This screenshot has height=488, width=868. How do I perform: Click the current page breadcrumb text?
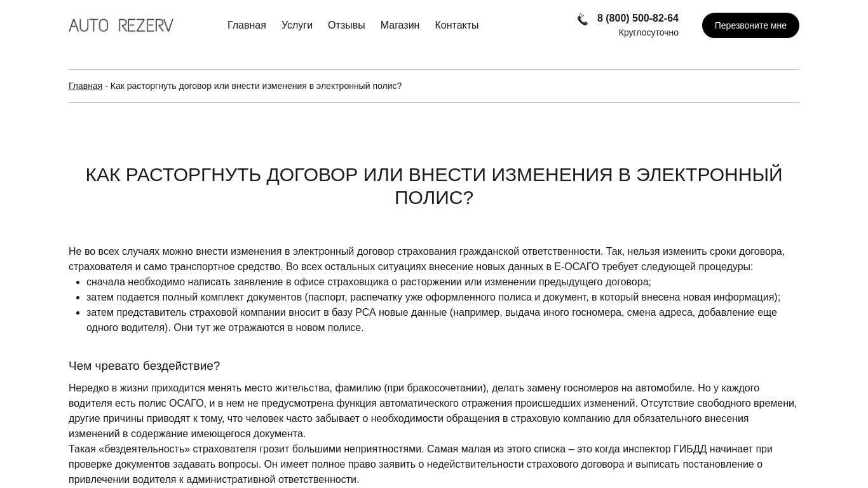[x=255, y=86]
